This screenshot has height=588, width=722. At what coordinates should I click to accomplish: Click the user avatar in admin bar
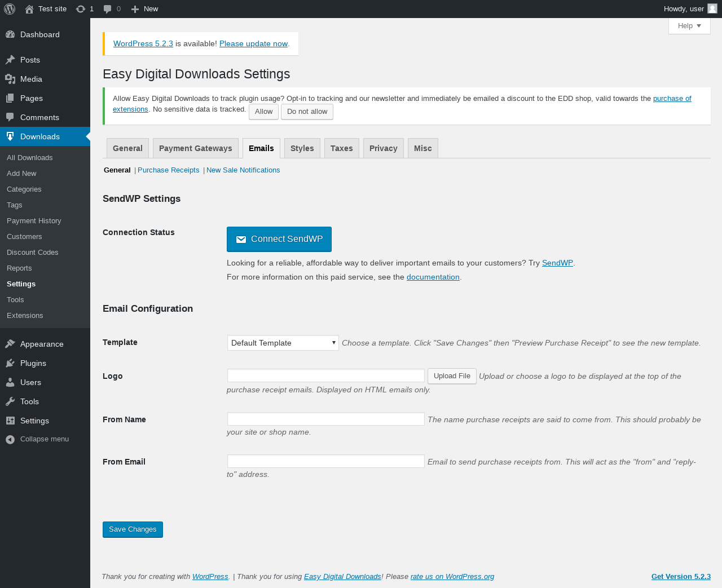(x=712, y=8)
